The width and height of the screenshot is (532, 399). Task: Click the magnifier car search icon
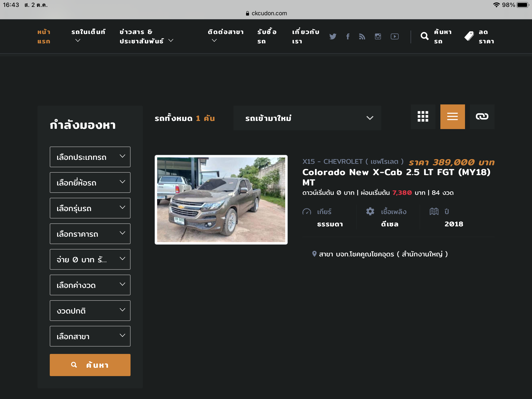[424, 36]
